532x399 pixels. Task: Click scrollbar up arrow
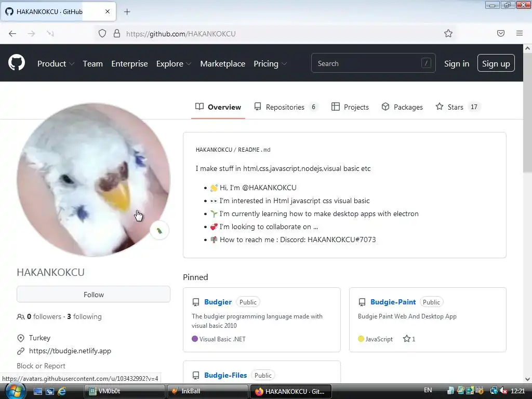pos(527,48)
